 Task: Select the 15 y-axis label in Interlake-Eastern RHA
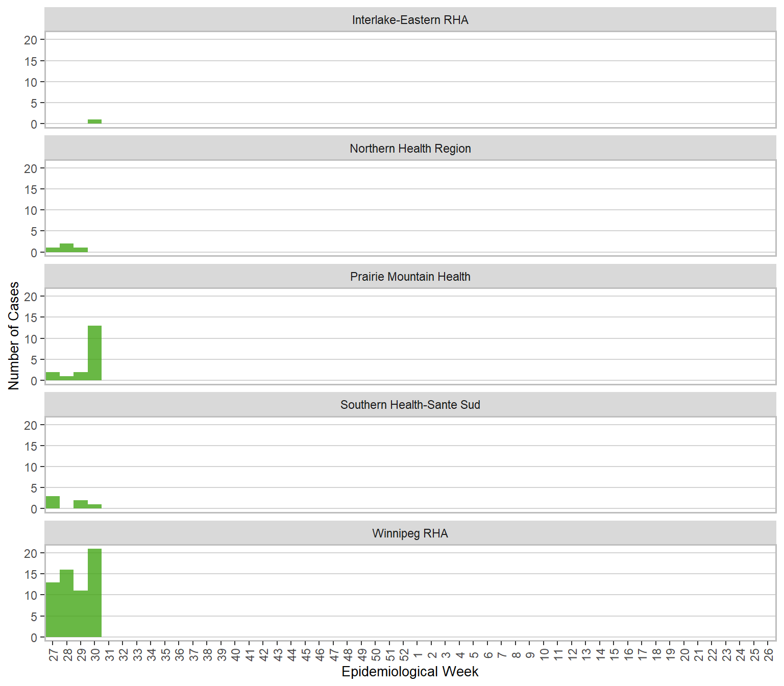(x=31, y=61)
